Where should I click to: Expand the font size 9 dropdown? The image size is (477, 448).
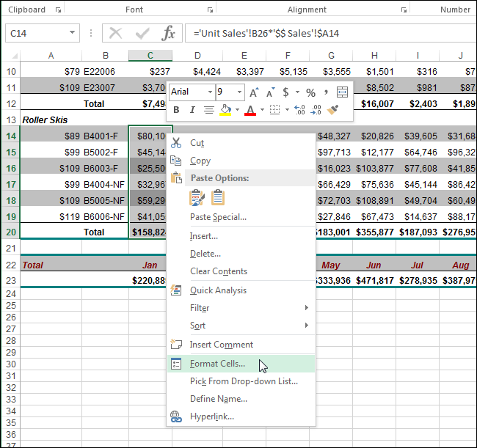(240, 92)
